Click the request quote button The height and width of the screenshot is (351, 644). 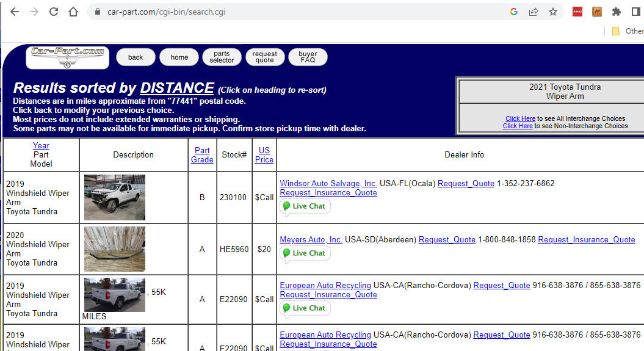point(265,57)
